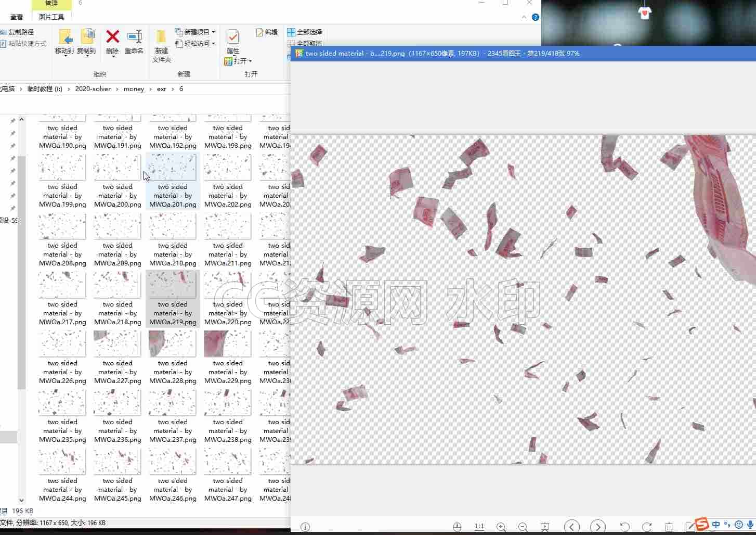Go to previous image in the viewer

click(572, 527)
